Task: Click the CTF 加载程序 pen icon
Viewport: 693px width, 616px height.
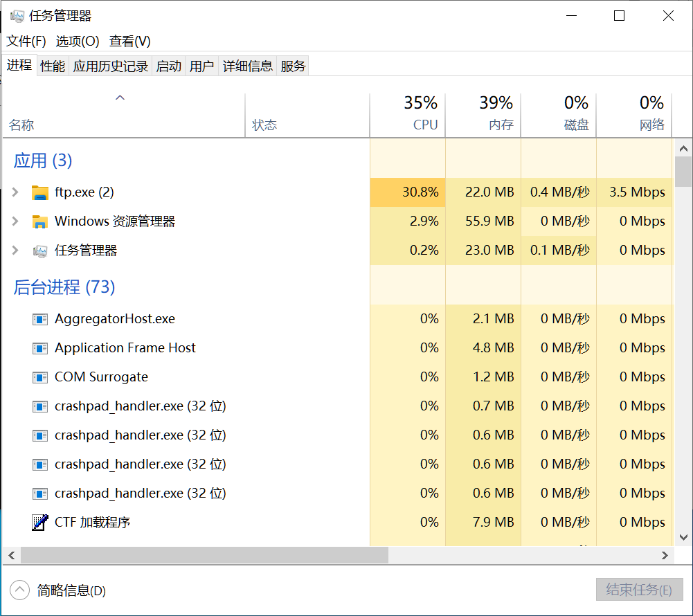Action: click(40, 523)
